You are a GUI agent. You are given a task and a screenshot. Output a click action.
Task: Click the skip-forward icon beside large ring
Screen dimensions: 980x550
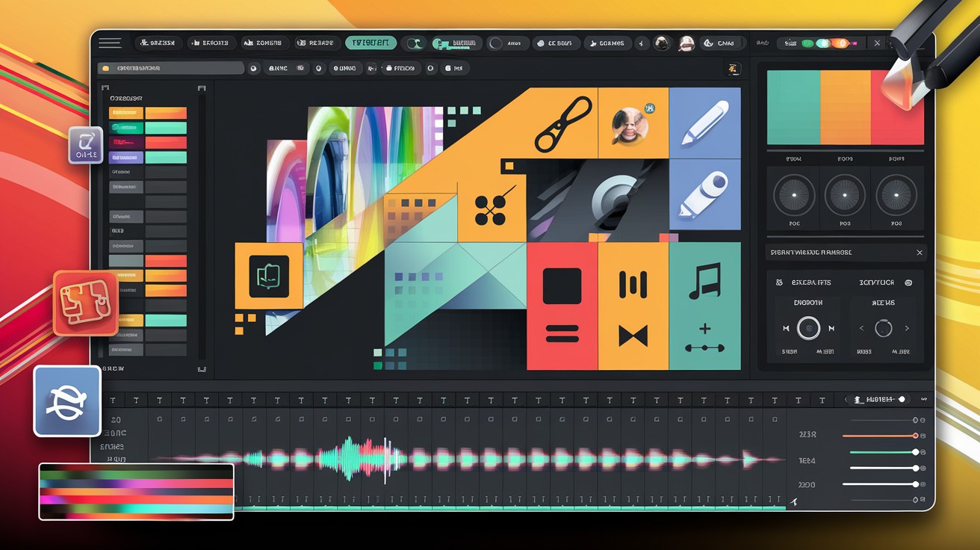pos(831,328)
